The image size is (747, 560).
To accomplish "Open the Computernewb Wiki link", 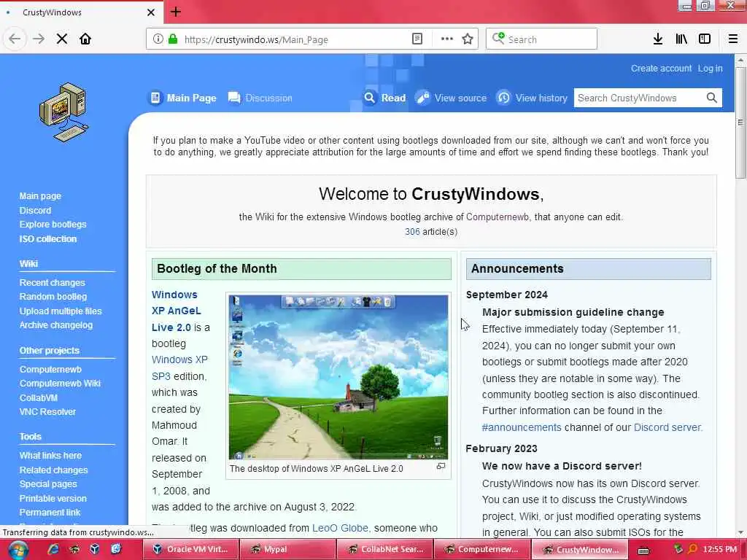I will 60,384.
